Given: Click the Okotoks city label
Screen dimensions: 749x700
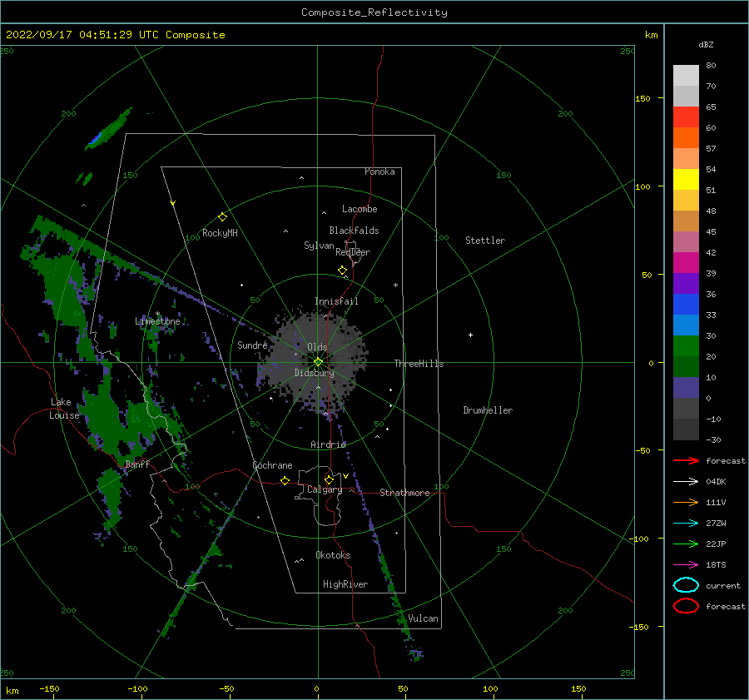Looking at the screenshot, I should click(x=333, y=555).
